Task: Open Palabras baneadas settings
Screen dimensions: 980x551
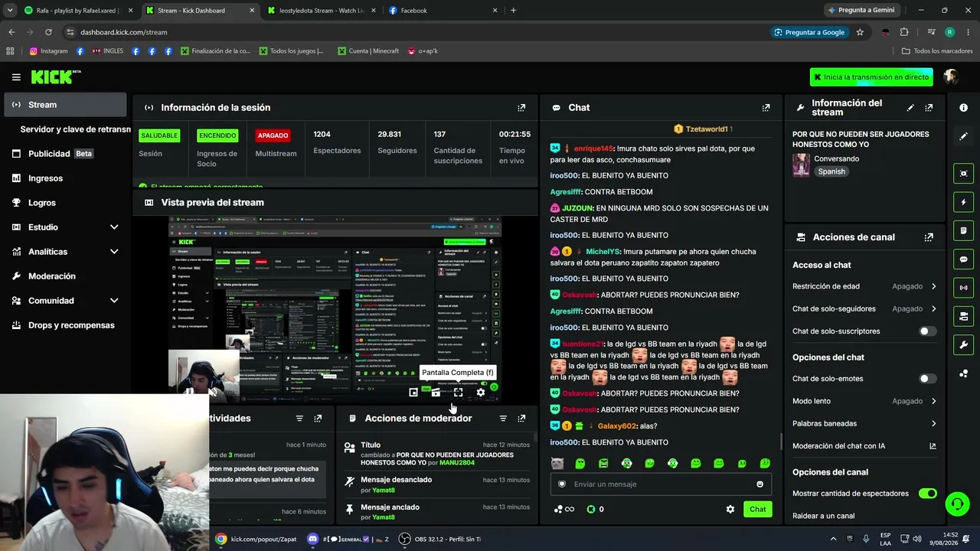Action: click(x=864, y=424)
